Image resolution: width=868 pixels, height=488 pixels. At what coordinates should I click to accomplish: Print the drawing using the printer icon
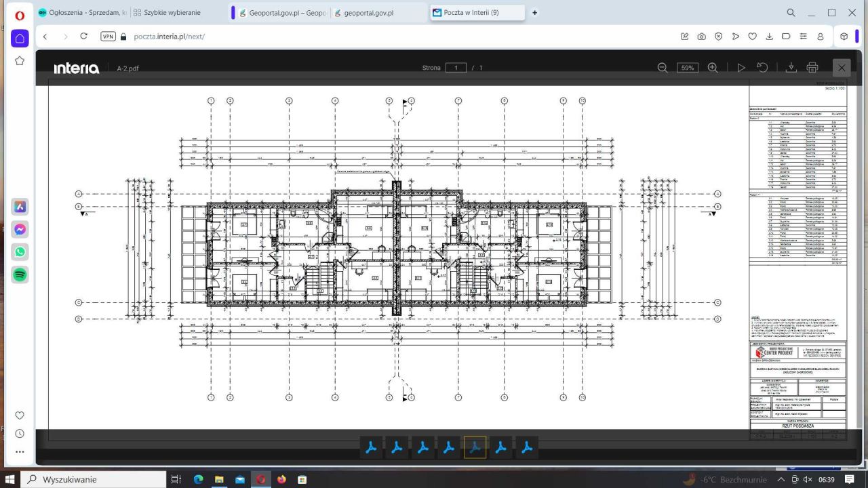(812, 68)
